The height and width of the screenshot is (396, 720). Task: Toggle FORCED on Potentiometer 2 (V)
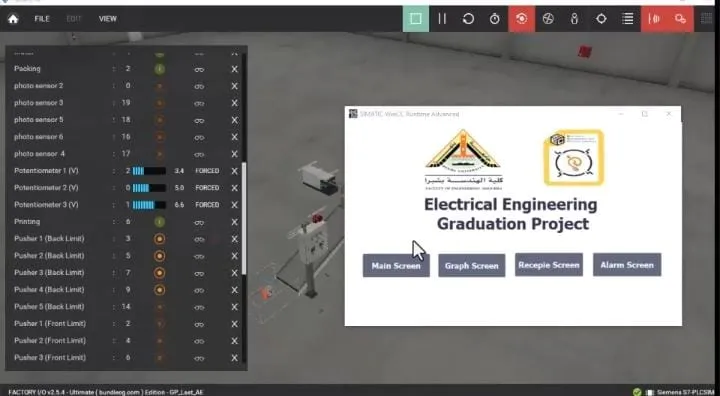(x=207, y=188)
